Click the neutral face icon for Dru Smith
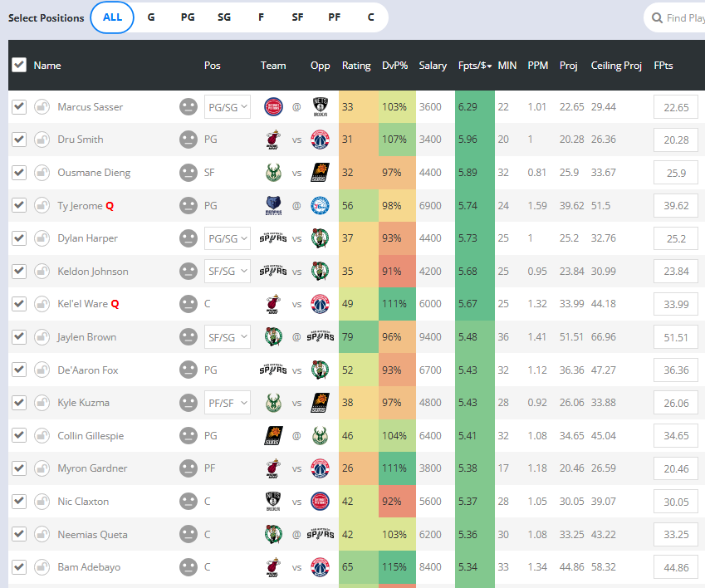 tap(188, 140)
